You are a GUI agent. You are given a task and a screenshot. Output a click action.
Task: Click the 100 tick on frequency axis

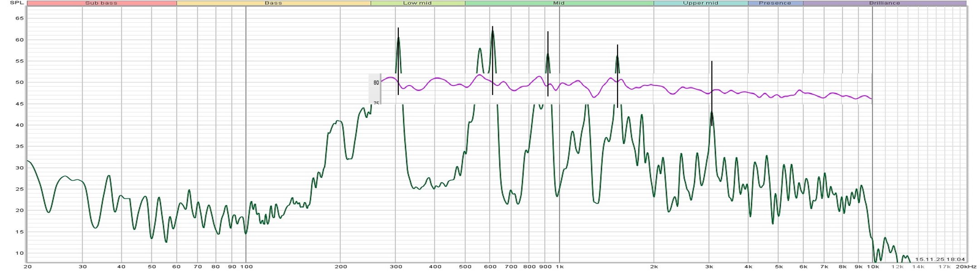[x=246, y=267]
